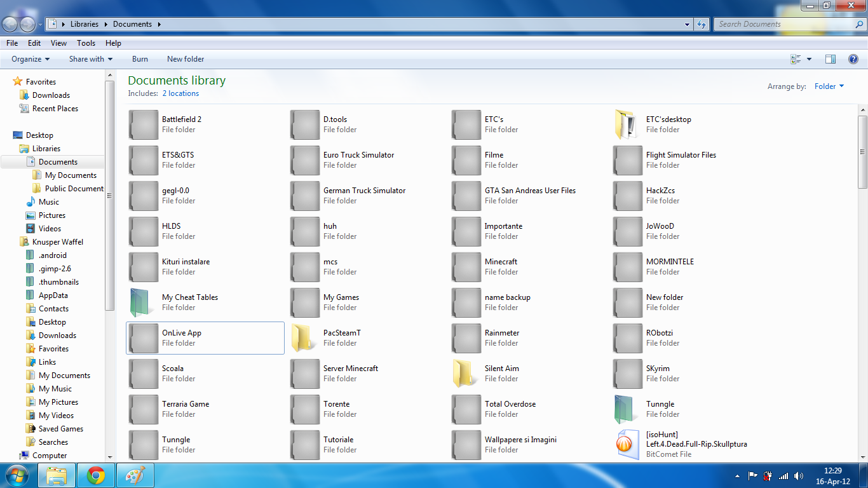Select Pictures library in navigation pane
Image resolution: width=868 pixels, height=488 pixels.
point(52,215)
